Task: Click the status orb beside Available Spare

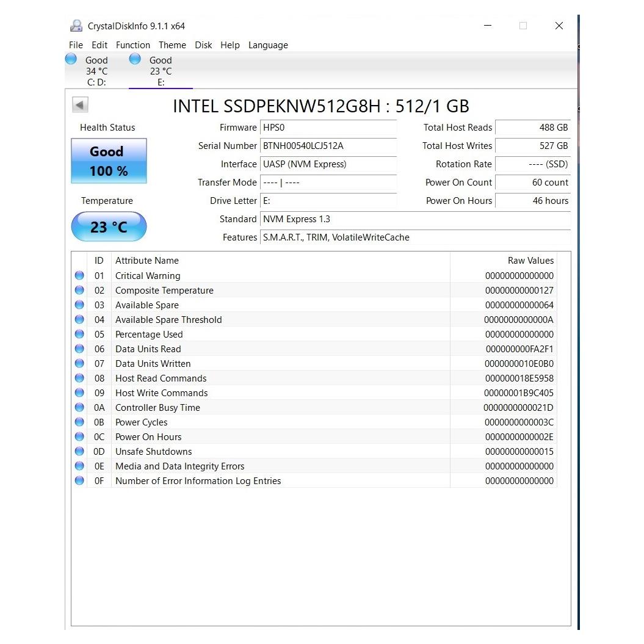Action: tap(79, 305)
